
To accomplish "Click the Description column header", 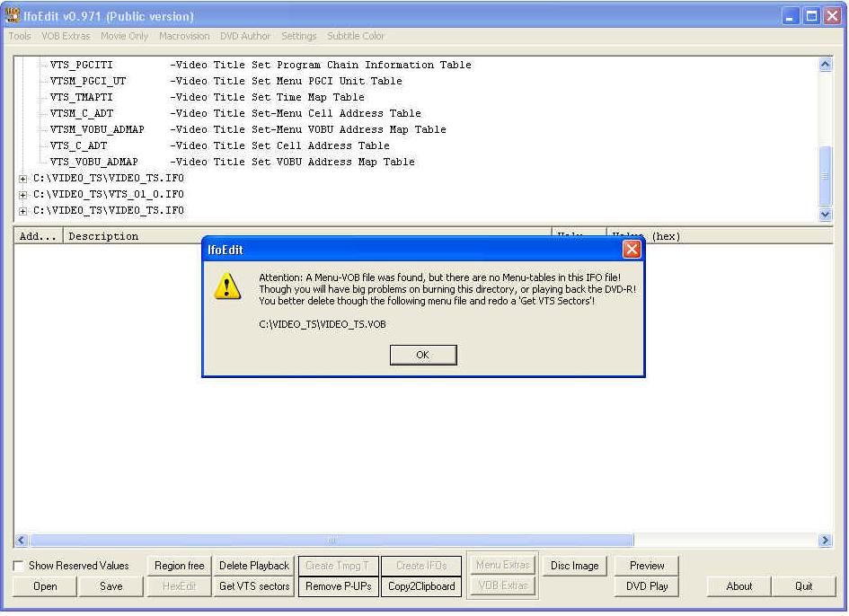I will pos(307,236).
